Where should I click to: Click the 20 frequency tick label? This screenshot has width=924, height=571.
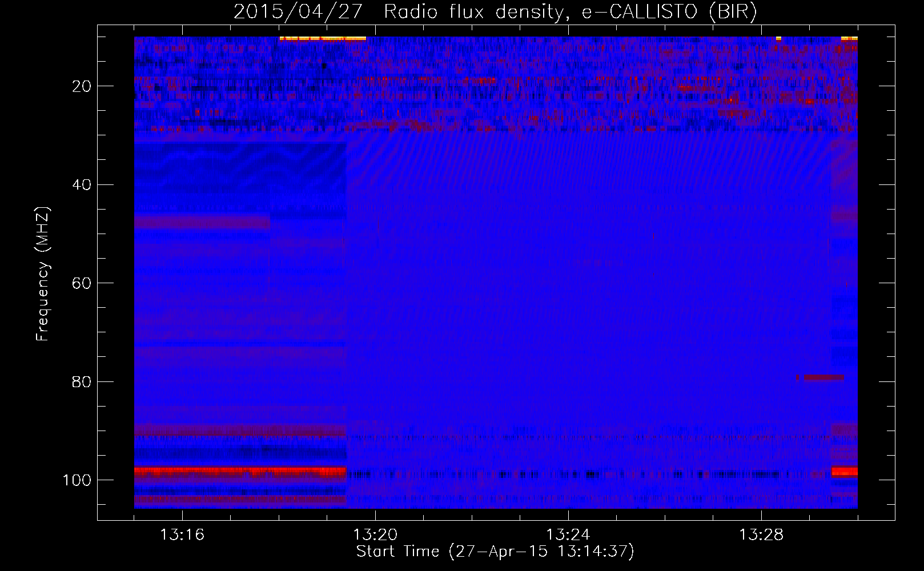(82, 86)
